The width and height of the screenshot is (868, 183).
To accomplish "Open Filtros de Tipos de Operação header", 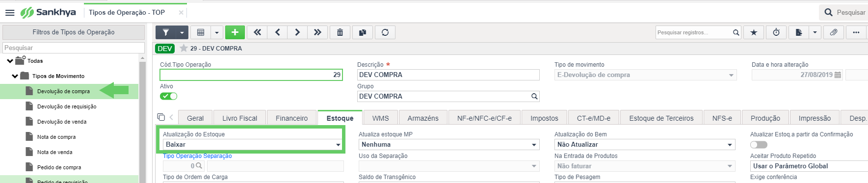I will (x=74, y=32).
